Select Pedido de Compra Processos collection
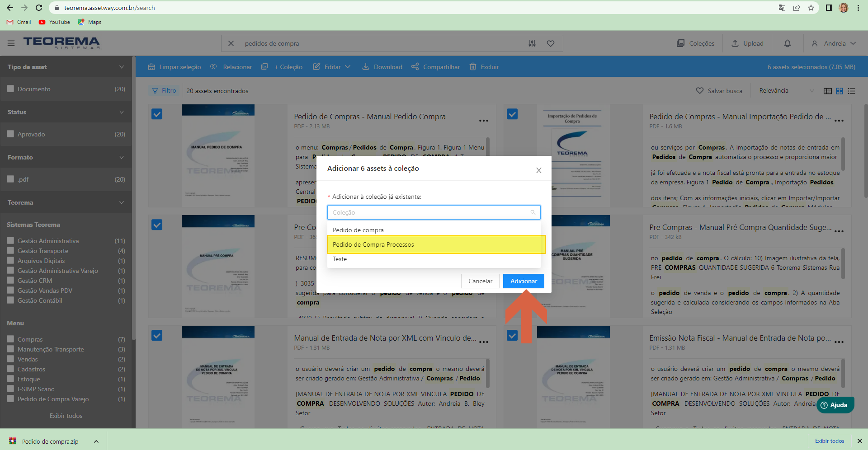This screenshot has width=868, height=450. (x=434, y=244)
